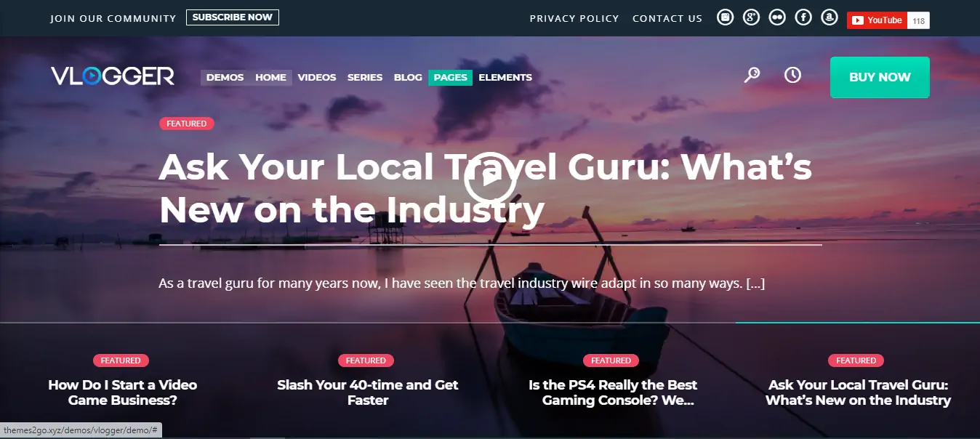This screenshot has height=439, width=980.
Task: Open the Privacy Policy link
Action: (574, 18)
